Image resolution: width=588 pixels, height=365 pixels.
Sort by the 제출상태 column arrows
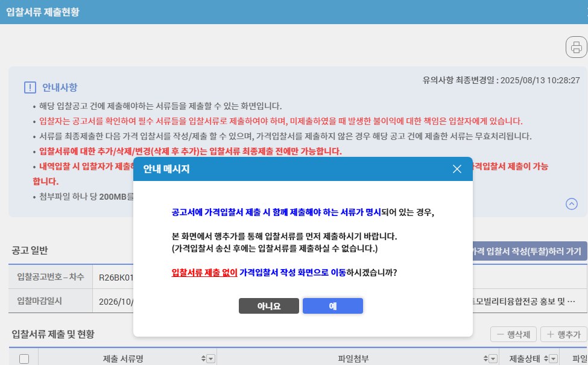tap(546, 359)
